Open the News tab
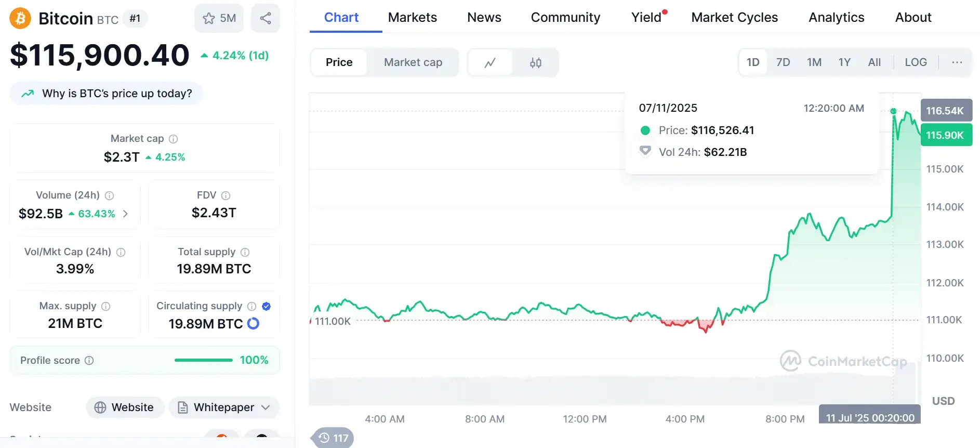The image size is (980, 448). click(x=484, y=18)
